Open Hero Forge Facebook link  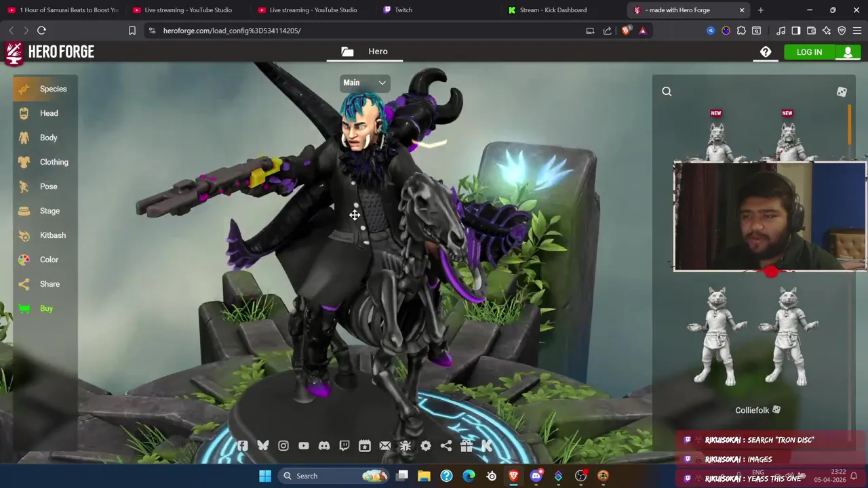click(x=243, y=445)
